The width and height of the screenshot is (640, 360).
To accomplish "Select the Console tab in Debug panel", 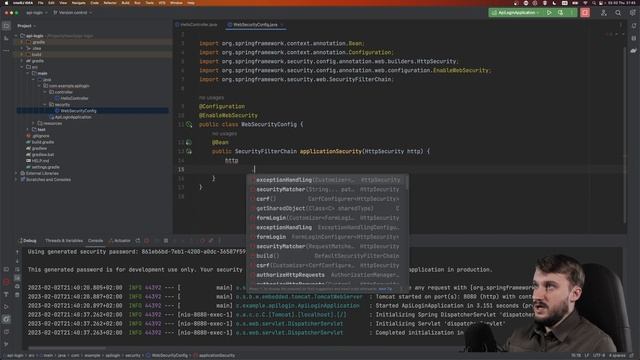I will [x=96, y=241].
